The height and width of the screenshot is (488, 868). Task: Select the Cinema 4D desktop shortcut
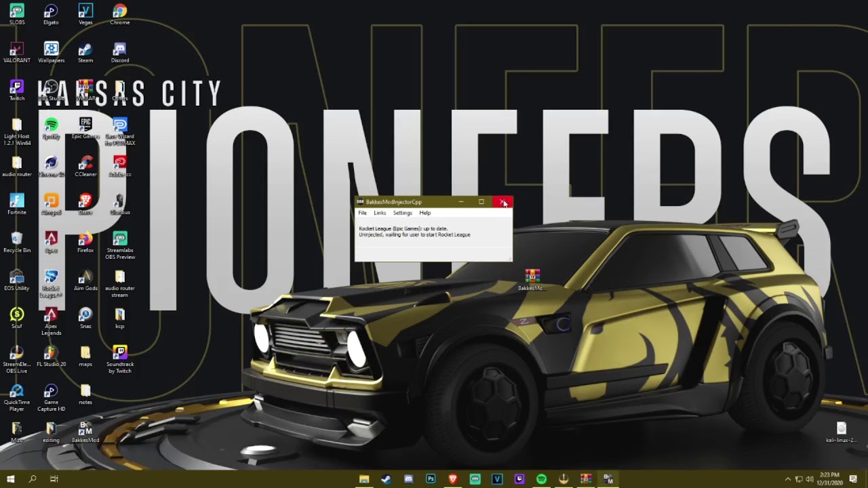(x=51, y=166)
